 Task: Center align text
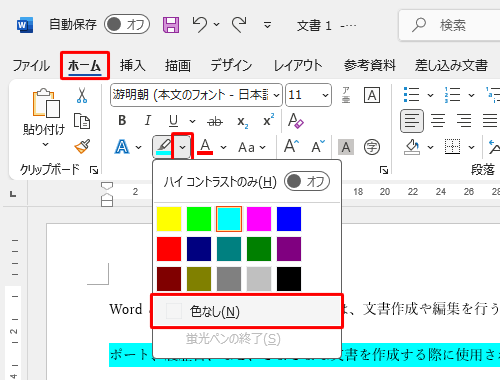[438, 121]
